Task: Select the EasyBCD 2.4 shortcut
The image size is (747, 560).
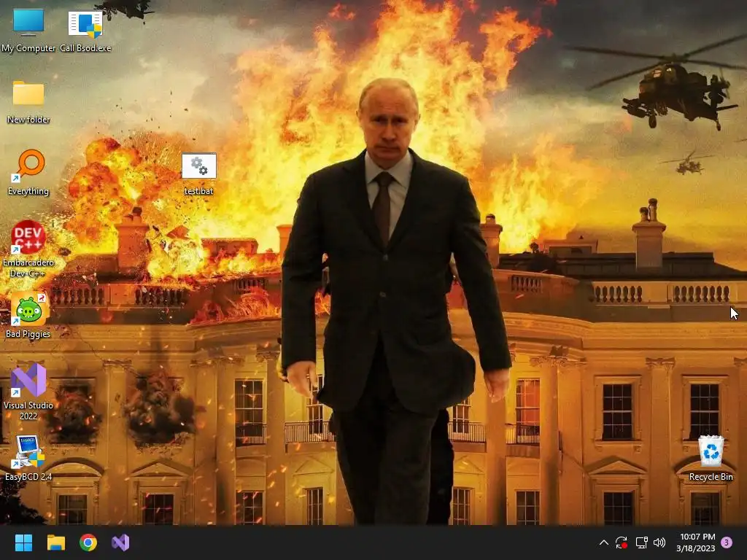Action: pos(28,458)
